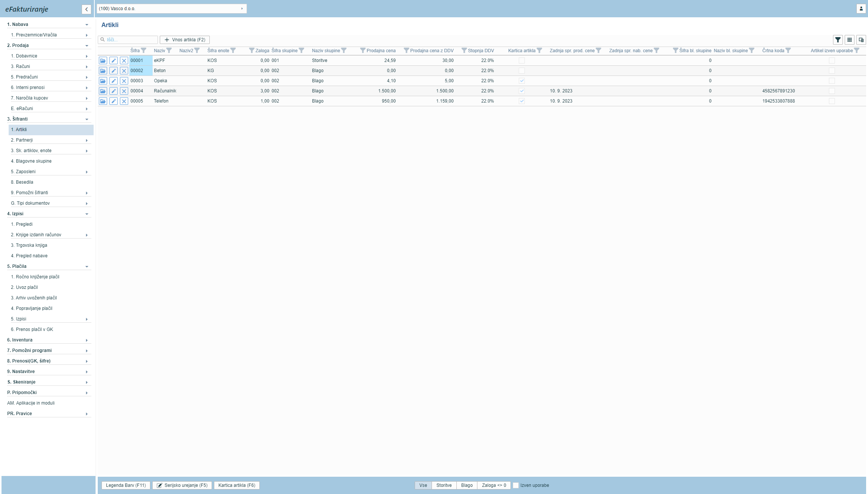Toggle Artikel izven uporabe for Telefon
Image resolution: width=868 pixels, height=494 pixels.
[x=832, y=101]
